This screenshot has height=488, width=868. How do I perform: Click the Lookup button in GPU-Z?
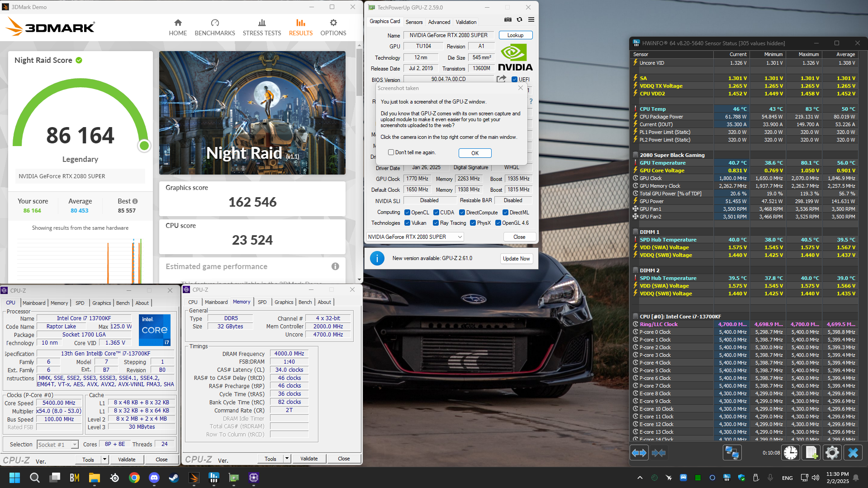point(515,35)
